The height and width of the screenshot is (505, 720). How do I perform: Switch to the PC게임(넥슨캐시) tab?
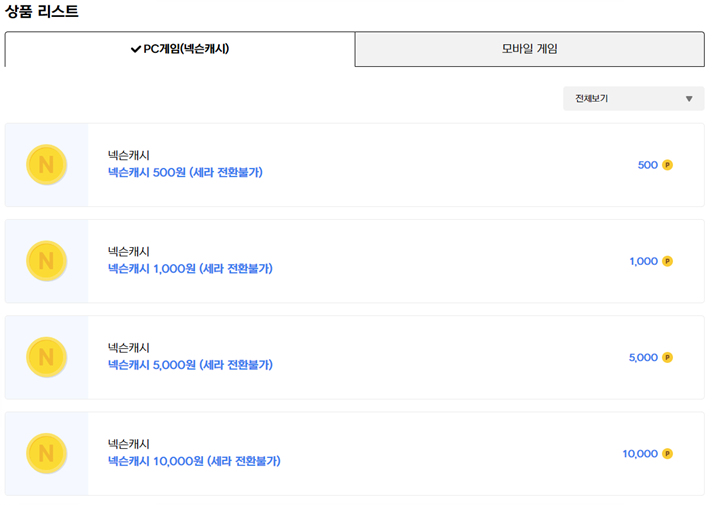pyautogui.click(x=180, y=49)
